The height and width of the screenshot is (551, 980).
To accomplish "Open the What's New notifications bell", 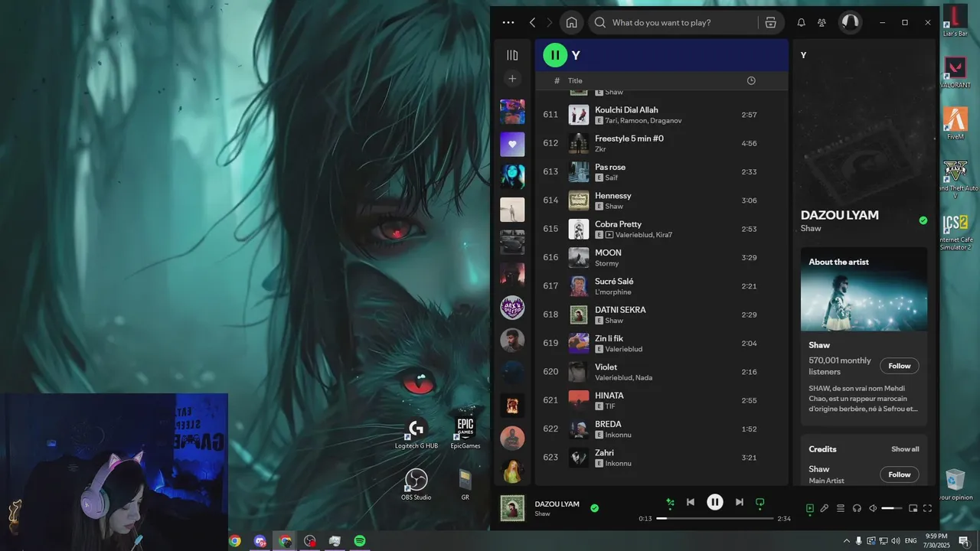I will point(801,23).
